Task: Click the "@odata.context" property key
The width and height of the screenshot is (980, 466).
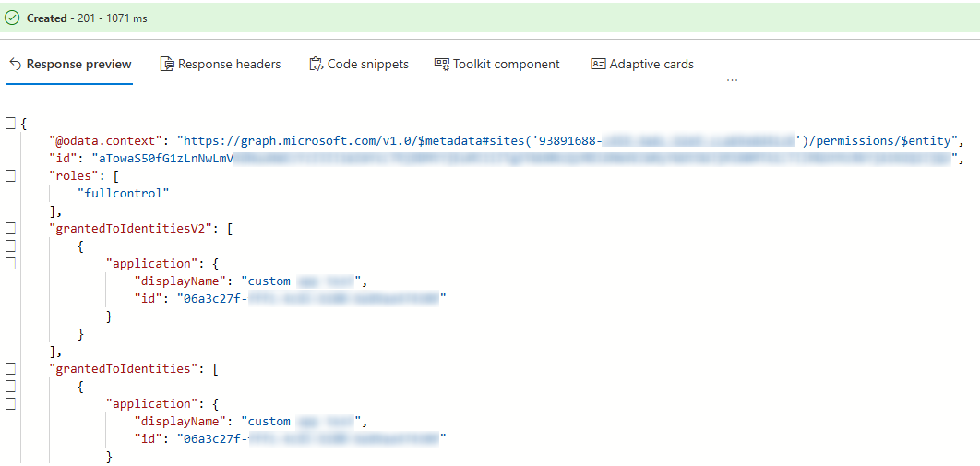Action: point(106,141)
